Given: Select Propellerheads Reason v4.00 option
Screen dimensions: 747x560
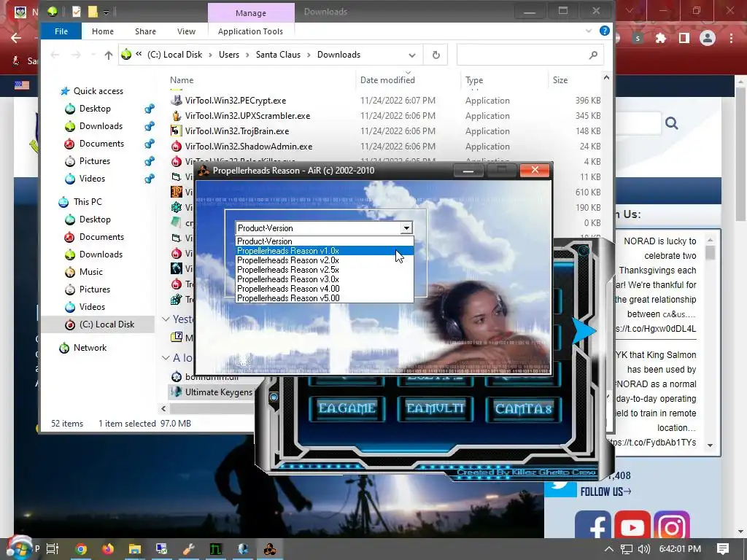Looking at the screenshot, I should point(325,289).
